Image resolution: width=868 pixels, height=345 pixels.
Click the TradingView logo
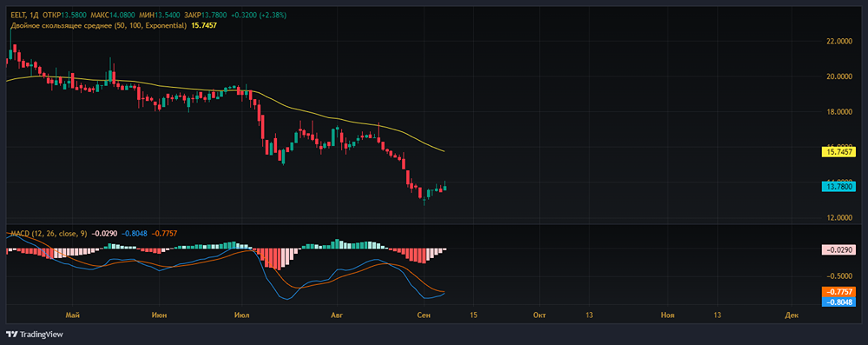pyautogui.click(x=35, y=335)
